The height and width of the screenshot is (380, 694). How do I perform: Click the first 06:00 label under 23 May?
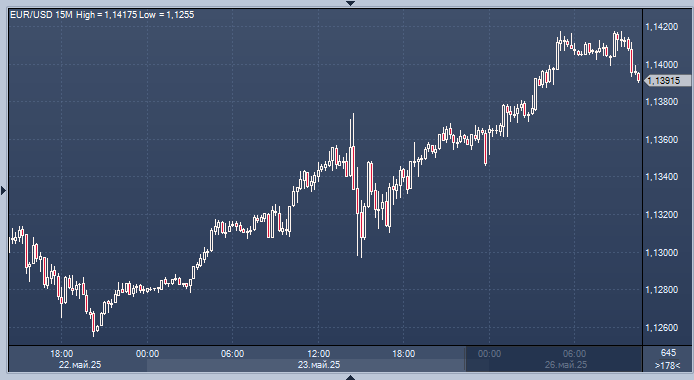point(232,353)
